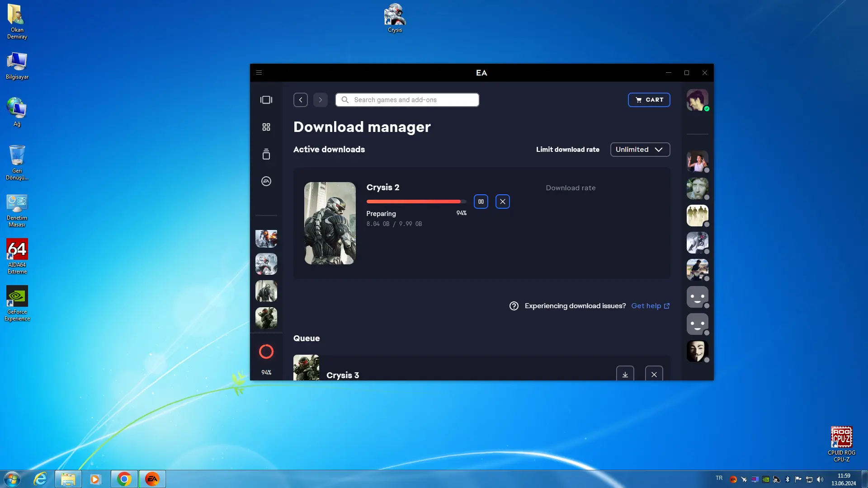Open the network tray icon
Screen dimensions: 868x488
click(x=809, y=479)
